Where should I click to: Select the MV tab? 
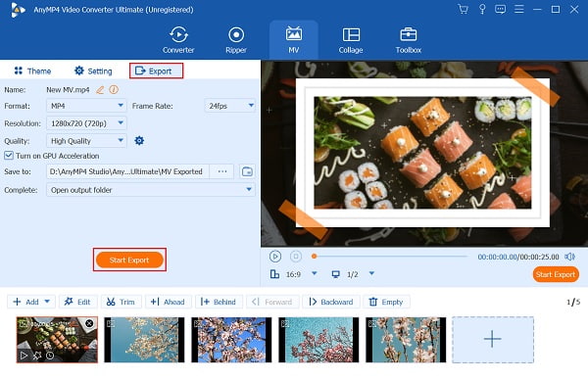pyautogui.click(x=294, y=40)
